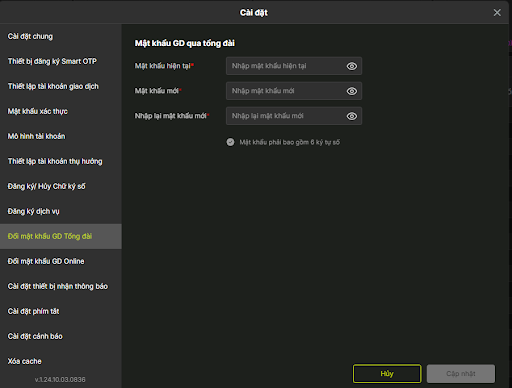Focus the Nhập mật khẩu mới input
512x388 pixels.
click(x=294, y=91)
